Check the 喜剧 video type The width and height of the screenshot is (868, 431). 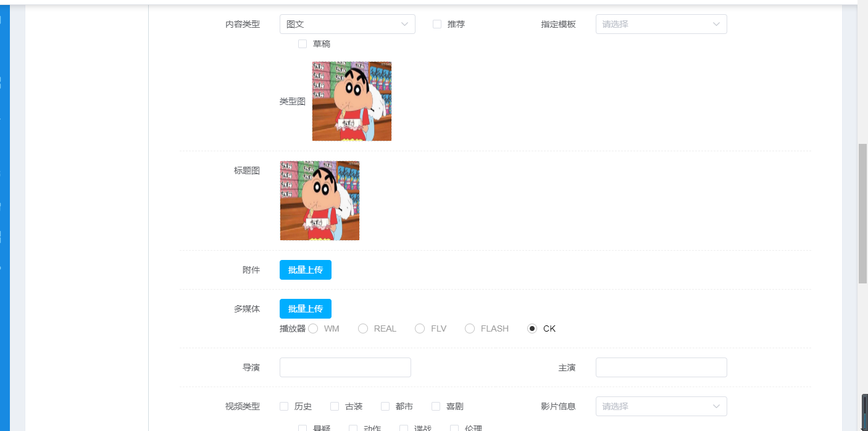(436, 406)
